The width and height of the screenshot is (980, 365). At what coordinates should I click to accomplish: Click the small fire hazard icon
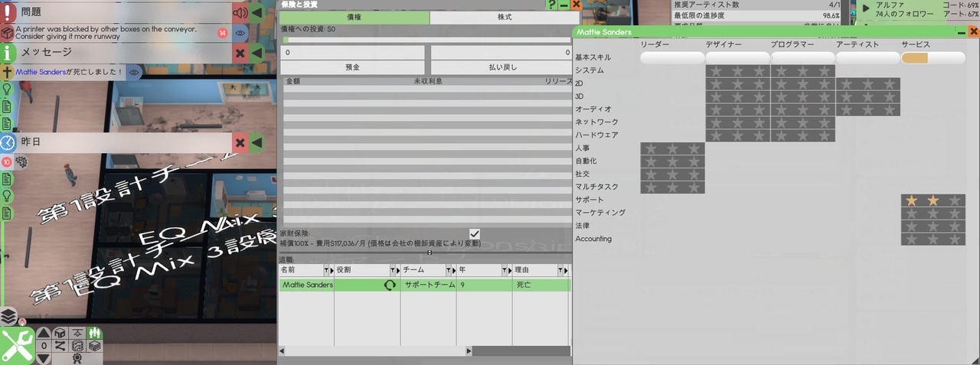coord(22,321)
